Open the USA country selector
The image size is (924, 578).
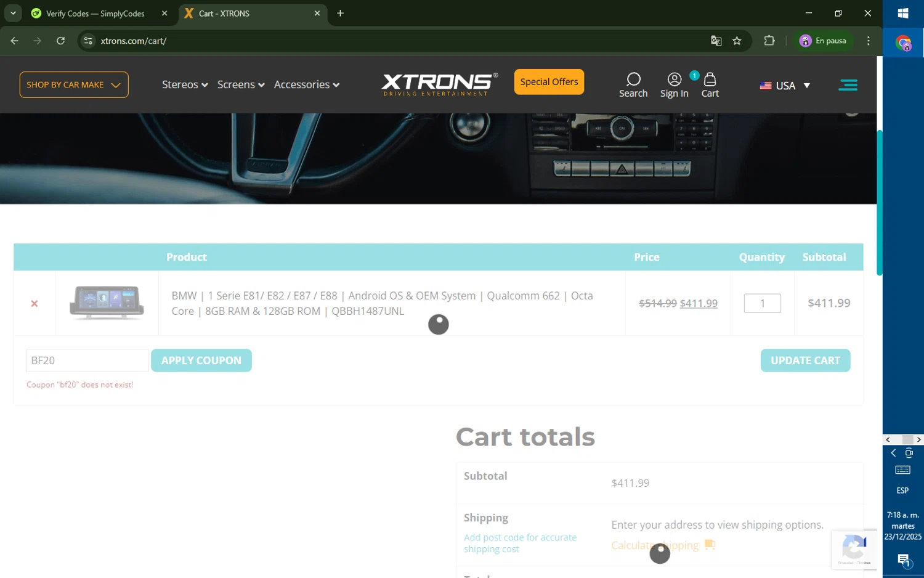[x=785, y=86]
